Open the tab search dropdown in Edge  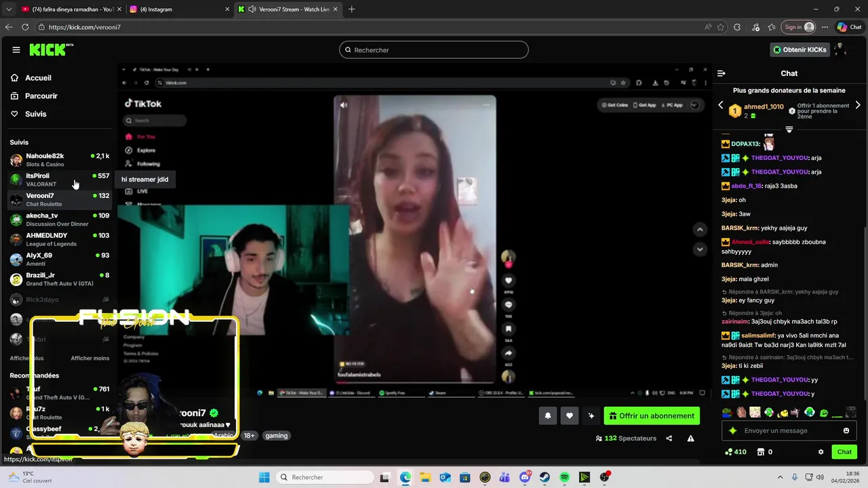(x=8, y=9)
